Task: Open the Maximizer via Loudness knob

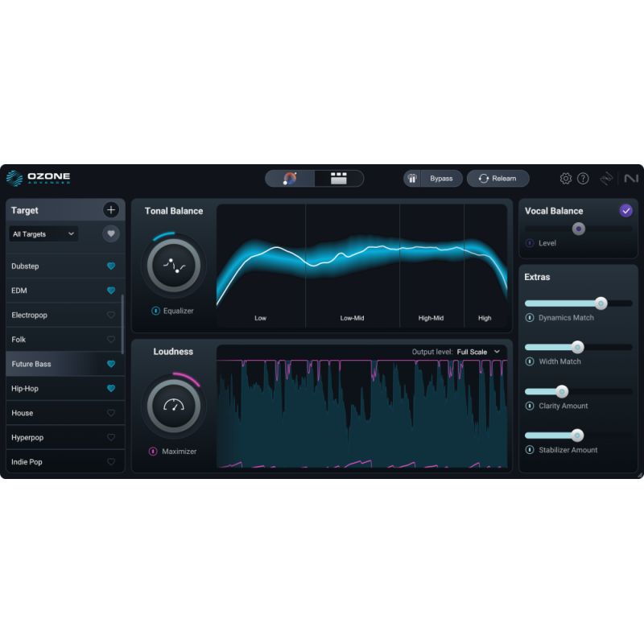Action: (x=173, y=405)
